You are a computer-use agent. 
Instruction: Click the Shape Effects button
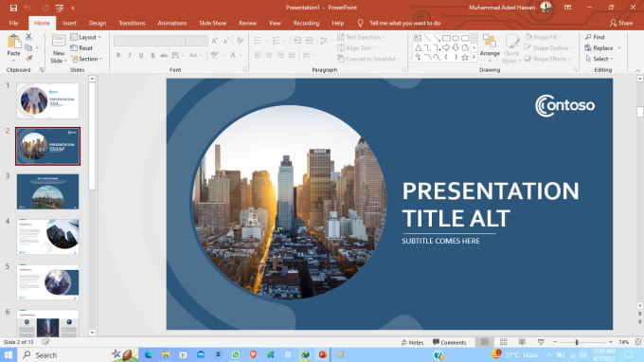coord(548,59)
